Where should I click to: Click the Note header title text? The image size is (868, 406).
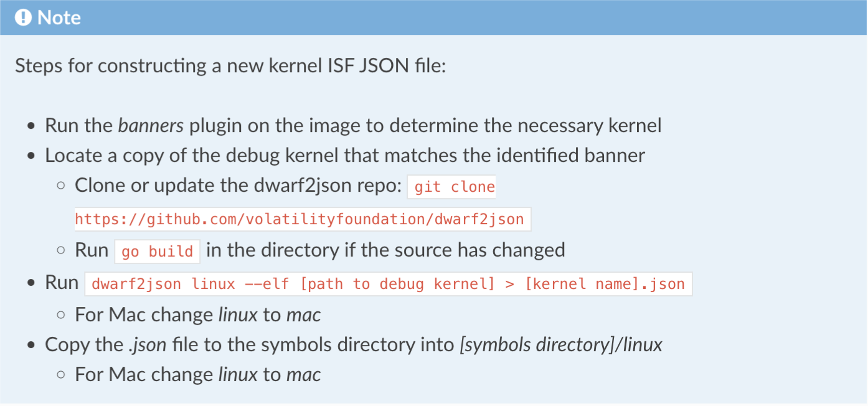click(59, 17)
